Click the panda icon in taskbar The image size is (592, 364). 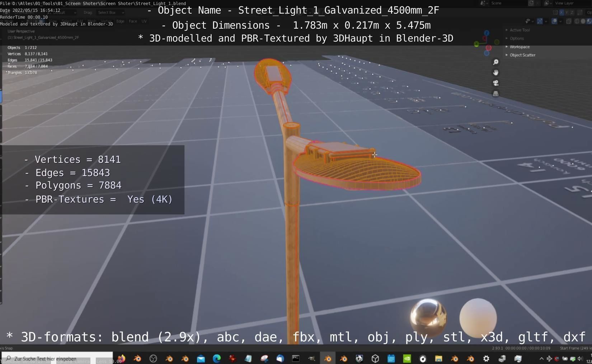click(359, 358)
